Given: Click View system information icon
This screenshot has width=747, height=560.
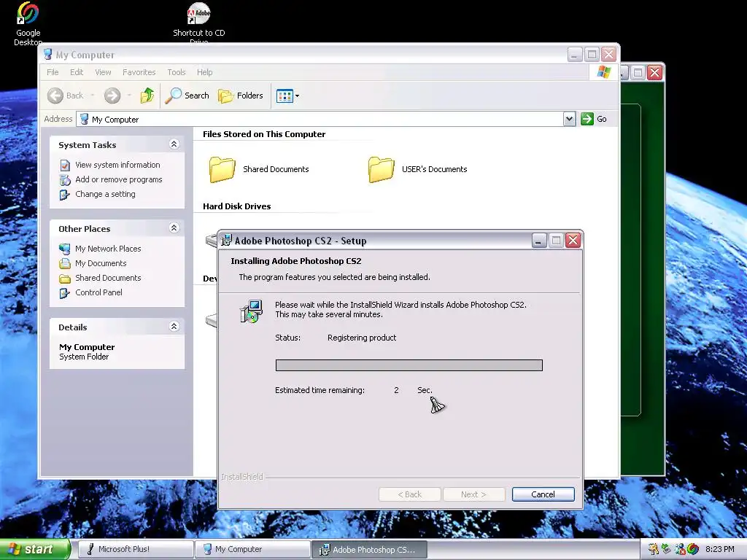Looking at the screenshot, I should [65, 166].
